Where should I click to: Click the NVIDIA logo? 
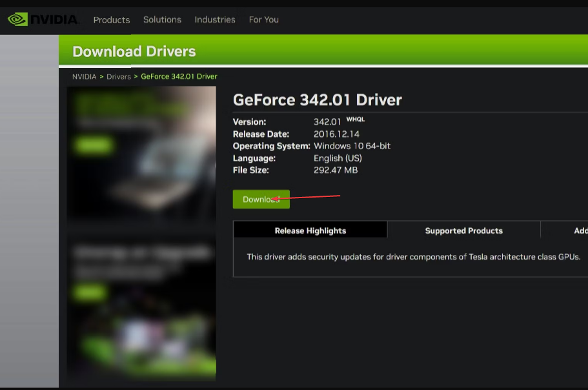[x=43, y=19]
